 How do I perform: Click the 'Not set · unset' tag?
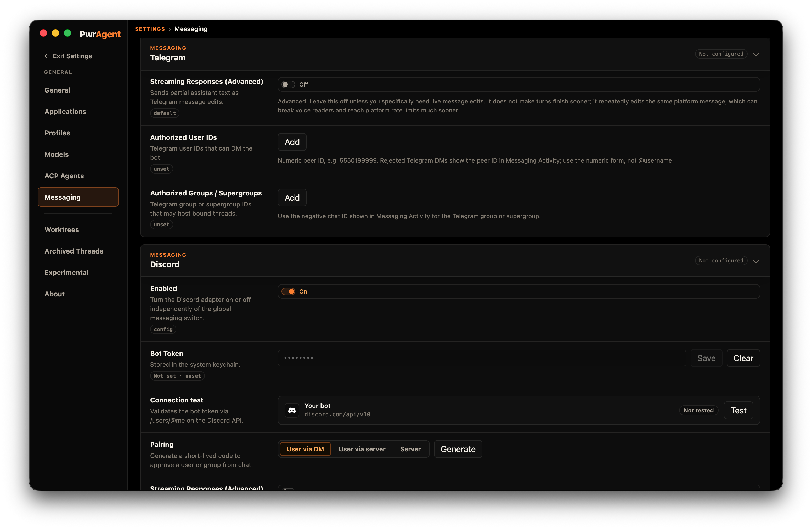(177, 376)
